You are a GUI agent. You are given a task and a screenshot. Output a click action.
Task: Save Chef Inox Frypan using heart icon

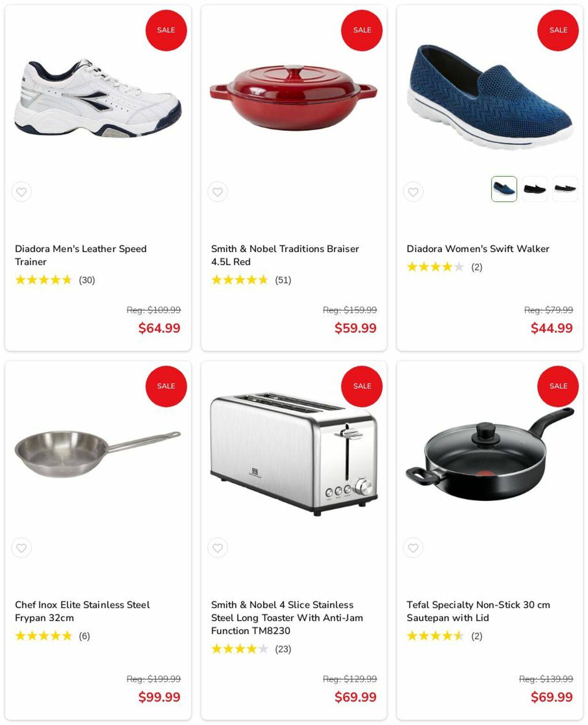click(x=22, y=548)
